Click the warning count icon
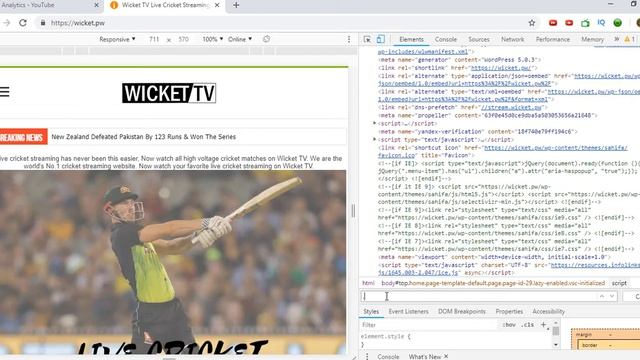Image resolution: width=640 pixels, height=360 pixels. (629, 39)
